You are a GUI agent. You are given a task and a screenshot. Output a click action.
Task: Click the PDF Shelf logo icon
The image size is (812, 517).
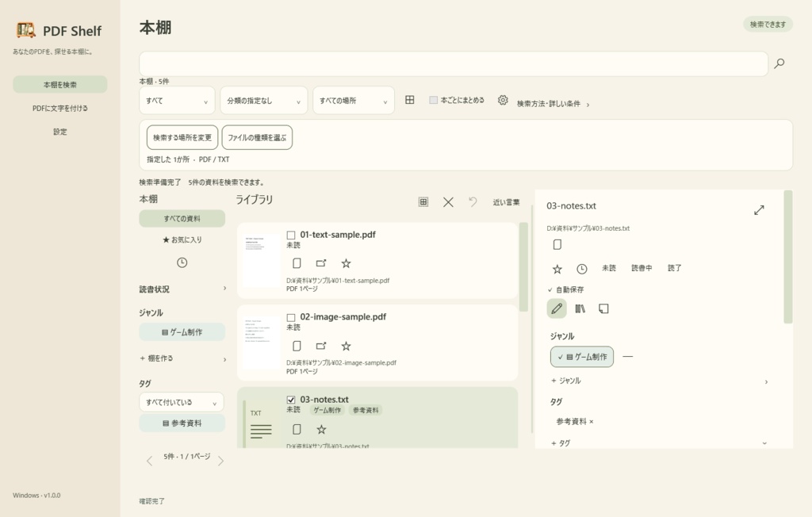(26, 30)
